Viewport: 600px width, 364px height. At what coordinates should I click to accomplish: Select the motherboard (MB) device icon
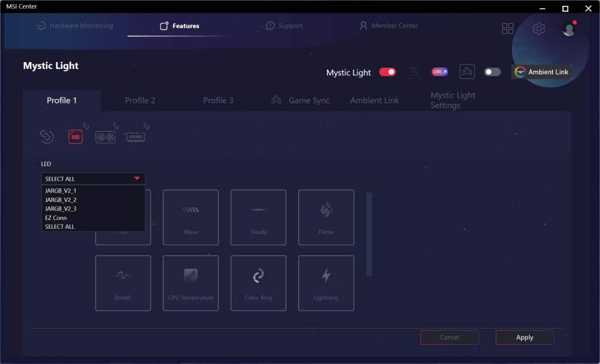tap(75, 137)
